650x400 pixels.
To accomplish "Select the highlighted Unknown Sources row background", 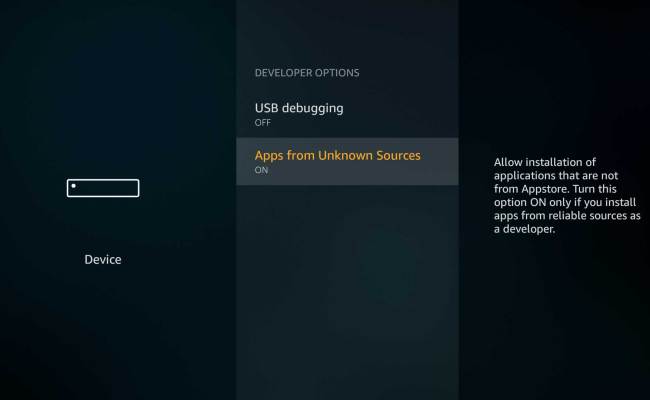I will point(347,161).
